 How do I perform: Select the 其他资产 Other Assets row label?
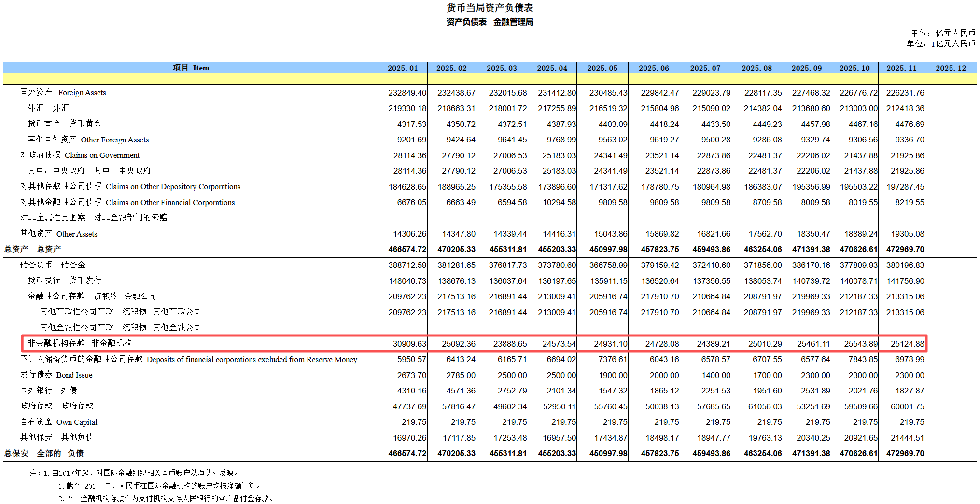click(58, 234)
